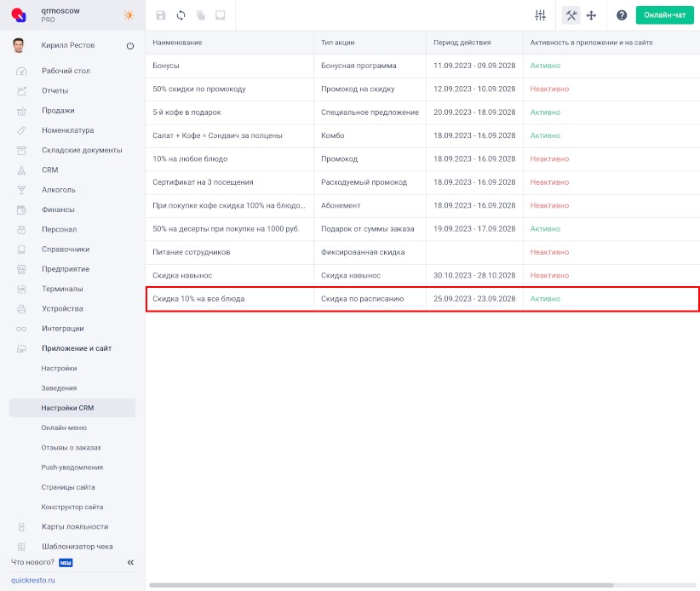Select Настройки CRM submenu item
The height and width of the screenshot is (591, 700).
pos(72,408)
